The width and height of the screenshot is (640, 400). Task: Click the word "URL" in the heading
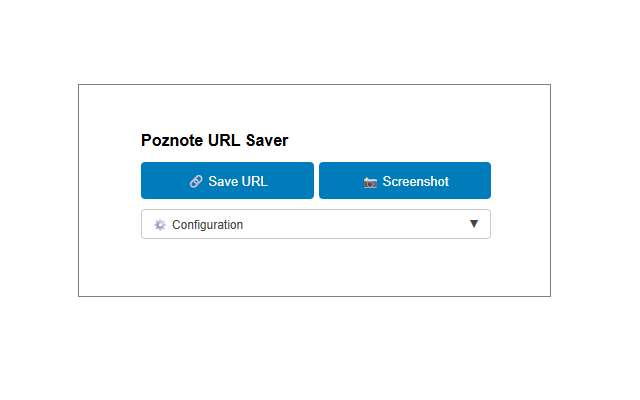(x=224, y=140)
